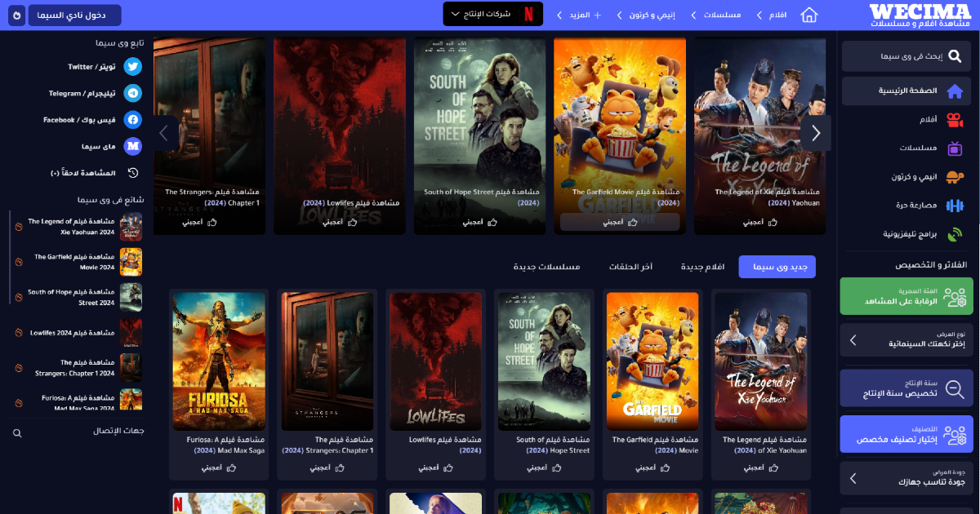The width and height of the screenshot is (980, 514).
Task: Like Lowlifes grid card أعجبني
Action: 435,467
